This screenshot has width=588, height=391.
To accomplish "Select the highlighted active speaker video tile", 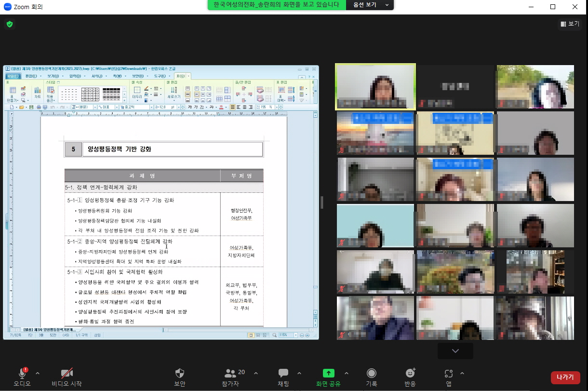I will [x=375, y=87].
